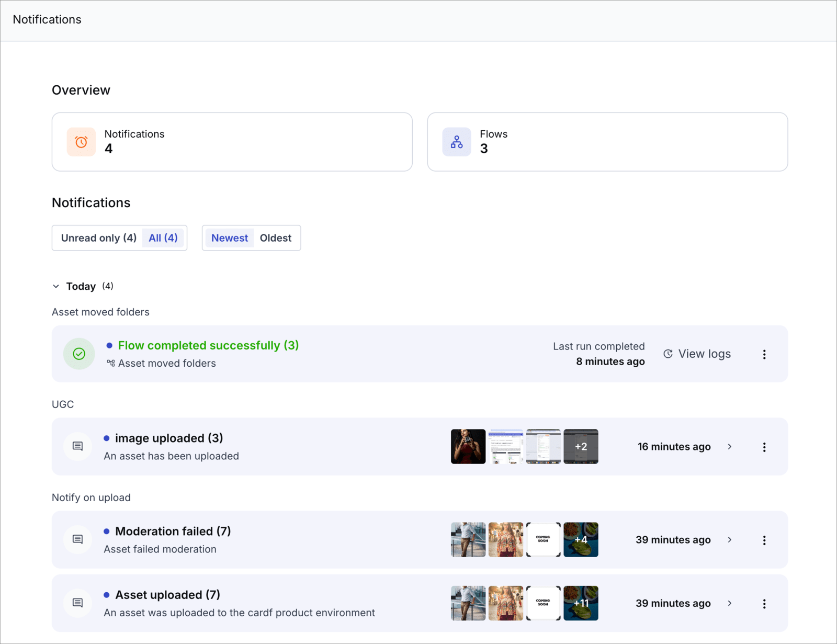Viewport: 837px width, 644px height.
Task: Open image uploaded details chevron
Action: tap(730, 447)
